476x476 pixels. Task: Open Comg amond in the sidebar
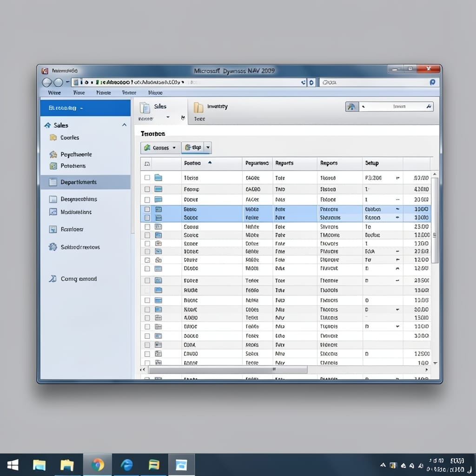coord(79,279)
